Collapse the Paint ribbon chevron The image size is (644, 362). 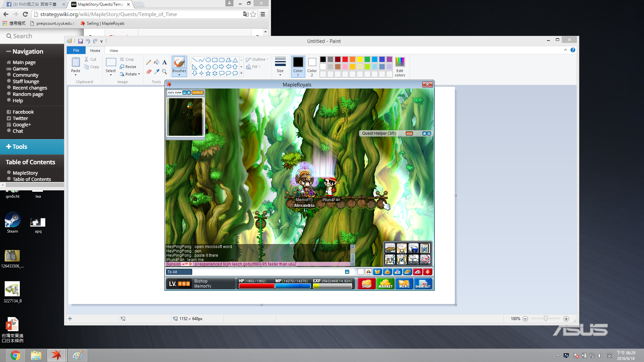coord(566,50)
